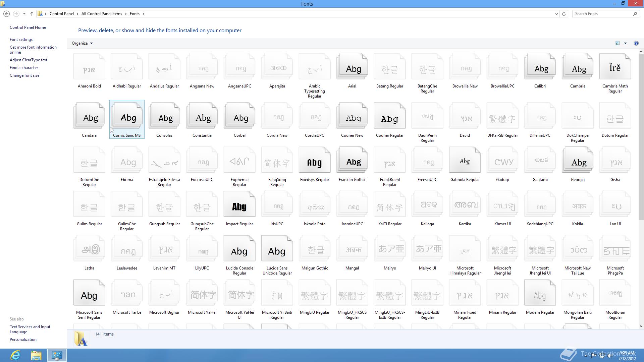The image size is (644, 362).
Task: Expand the view options dropdown arrow
Action: coord(625,43)
